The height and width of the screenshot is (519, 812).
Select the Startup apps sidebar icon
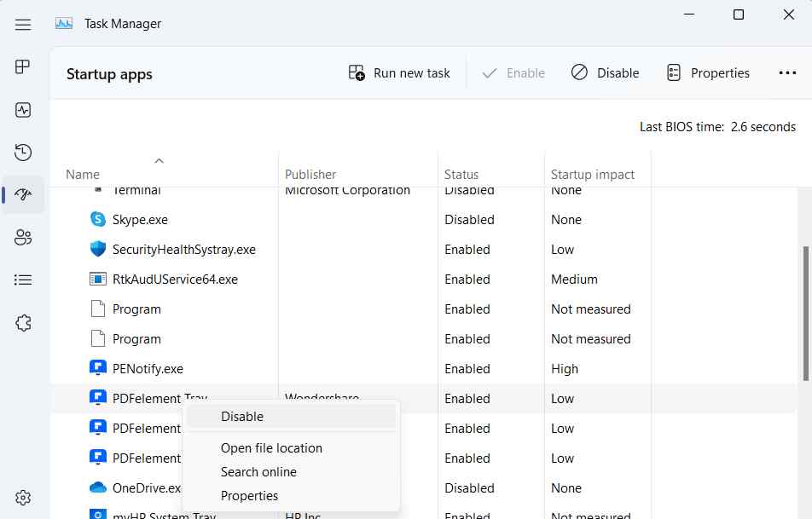[x=23, y=194]
